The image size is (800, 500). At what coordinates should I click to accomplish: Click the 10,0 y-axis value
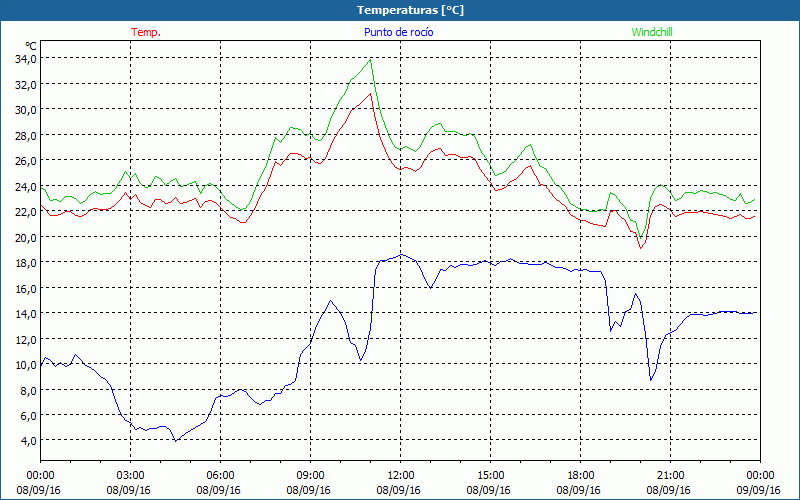26,364
